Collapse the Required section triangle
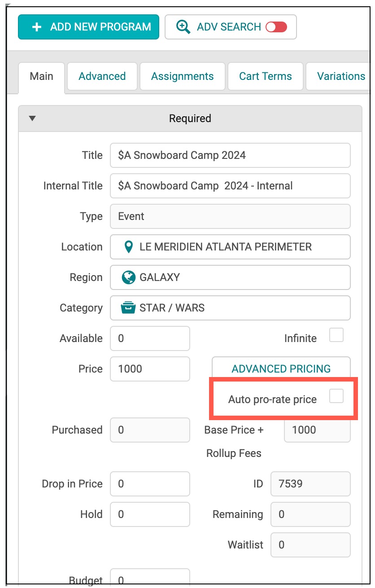375x588 pixels. pos(32,118)
